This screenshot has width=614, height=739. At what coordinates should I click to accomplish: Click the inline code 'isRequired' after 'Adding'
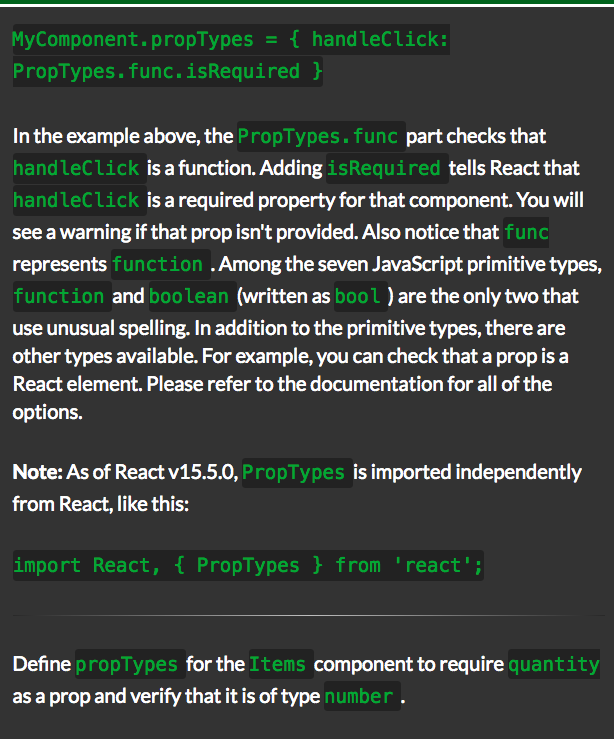[x=387, y=168]
